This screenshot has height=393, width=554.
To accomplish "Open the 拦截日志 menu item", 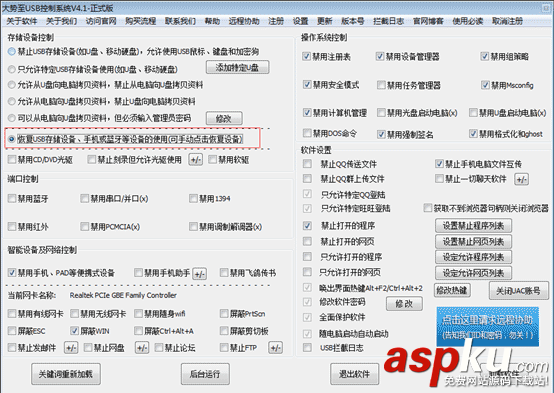I will coord(389,21).
